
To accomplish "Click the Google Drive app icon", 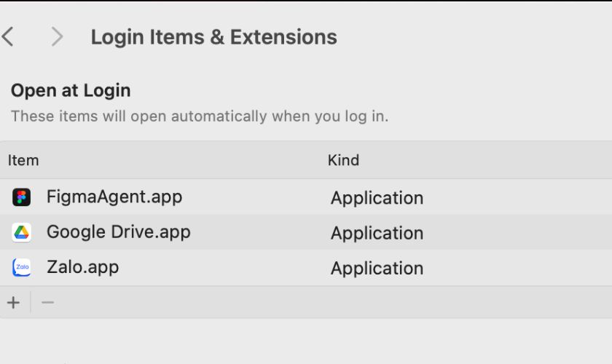I will click(21, 232).
